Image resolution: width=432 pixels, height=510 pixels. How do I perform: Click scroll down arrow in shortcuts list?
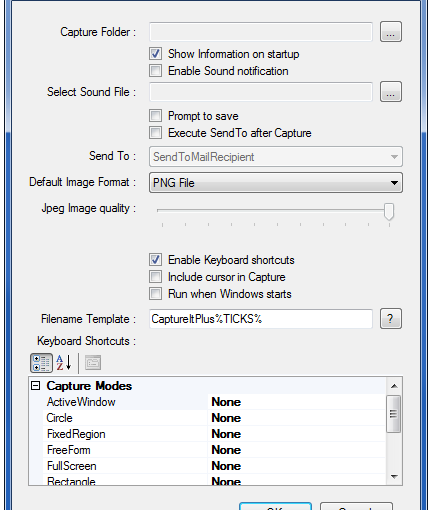click(x=394, y=477)
